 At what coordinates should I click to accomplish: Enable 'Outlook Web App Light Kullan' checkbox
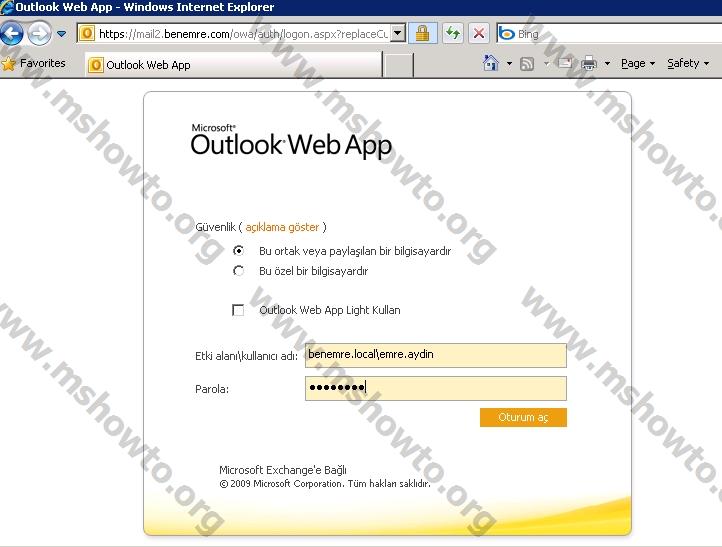pyautogui.click(x=238, y=310)
